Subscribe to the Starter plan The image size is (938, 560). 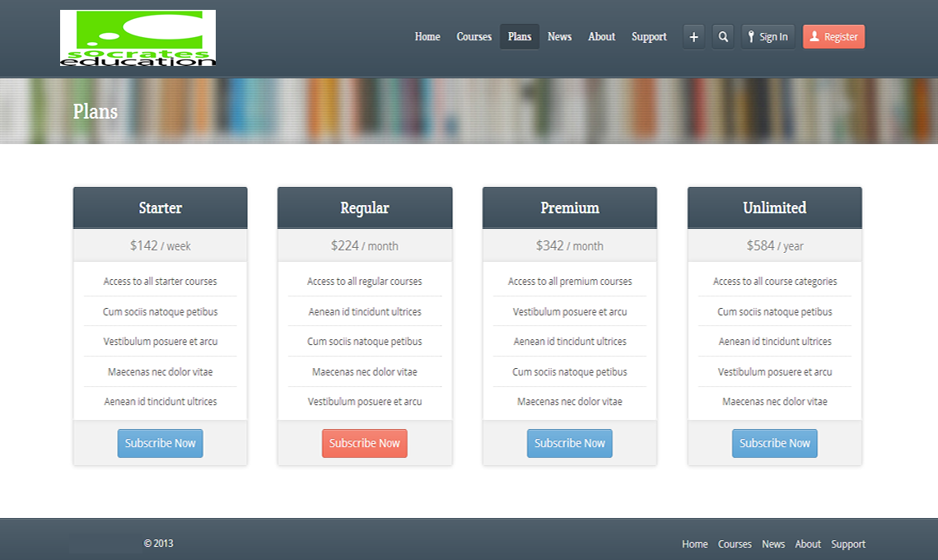point(161,443)
